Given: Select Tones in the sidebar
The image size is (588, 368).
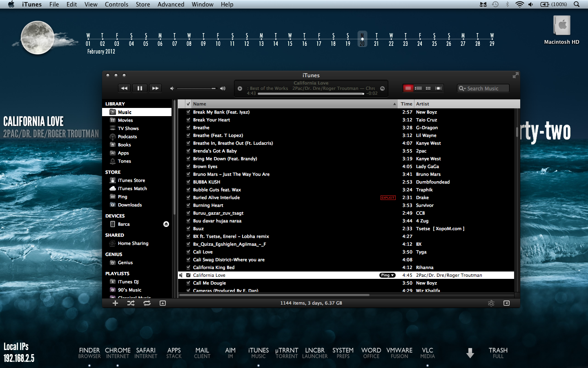Looking at the screenshot, I should click(x=137, y=161).
